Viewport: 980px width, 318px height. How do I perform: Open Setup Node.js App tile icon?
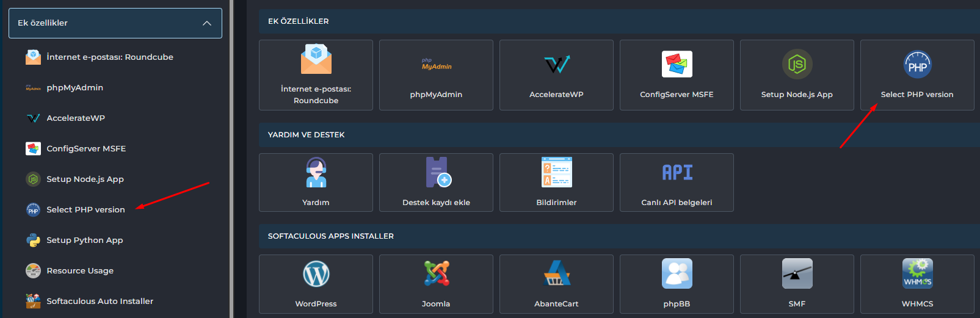(x=797, y=64)
